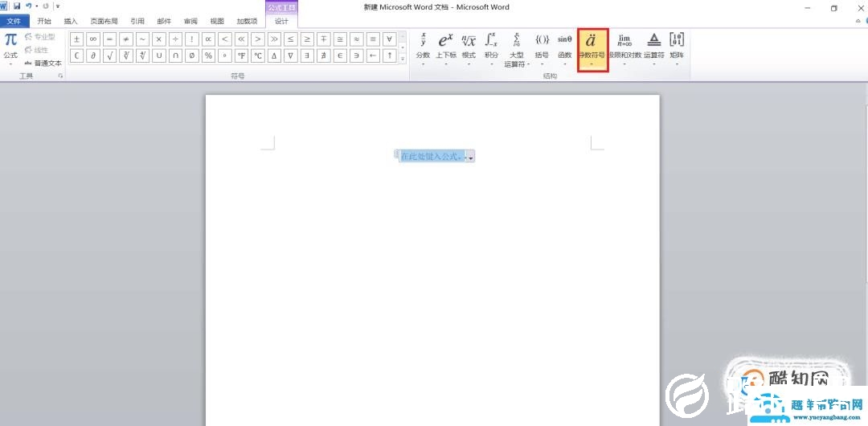Viewport: 868px width, 426px height.
Task: Click the equation box move handle
Action: tap(396, 154)
